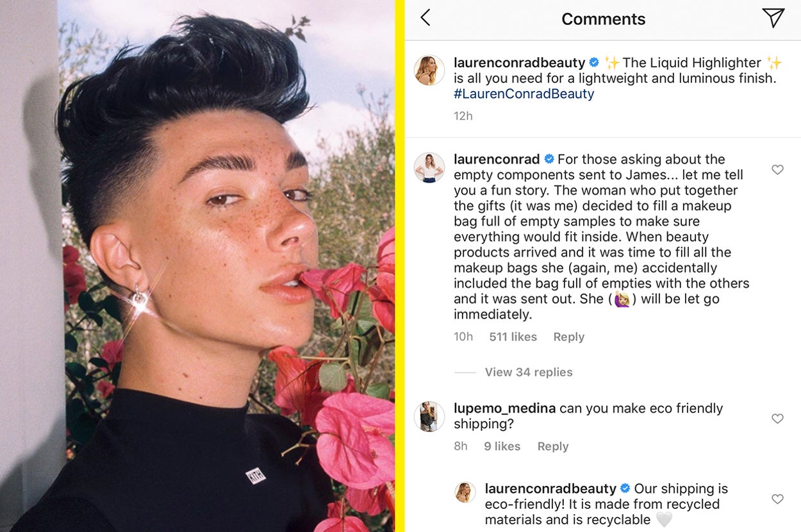The image size is (801, 532).
Task: Reply to laurenconrad's comment
Action: (569, 337)
